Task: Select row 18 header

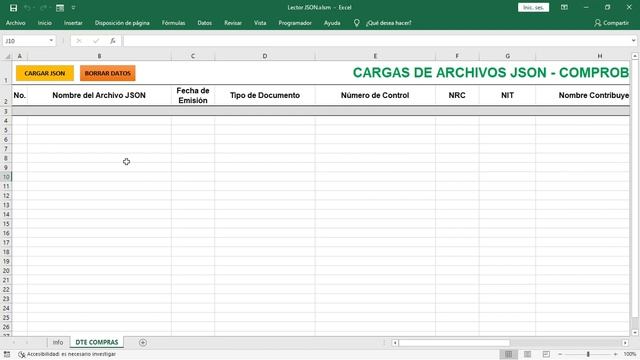Action: click(x=6, y=252)
